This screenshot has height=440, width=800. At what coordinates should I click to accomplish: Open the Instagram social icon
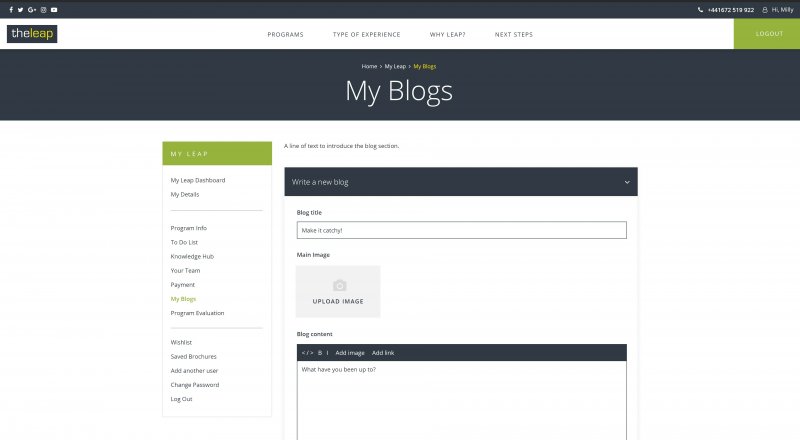point(43,9)
